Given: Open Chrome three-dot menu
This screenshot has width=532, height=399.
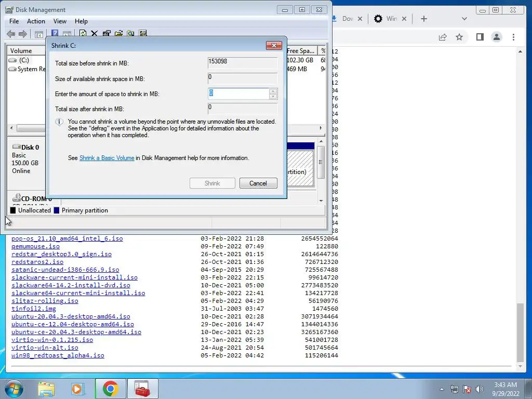Looking at the screenshot, I should pos(513,37).
